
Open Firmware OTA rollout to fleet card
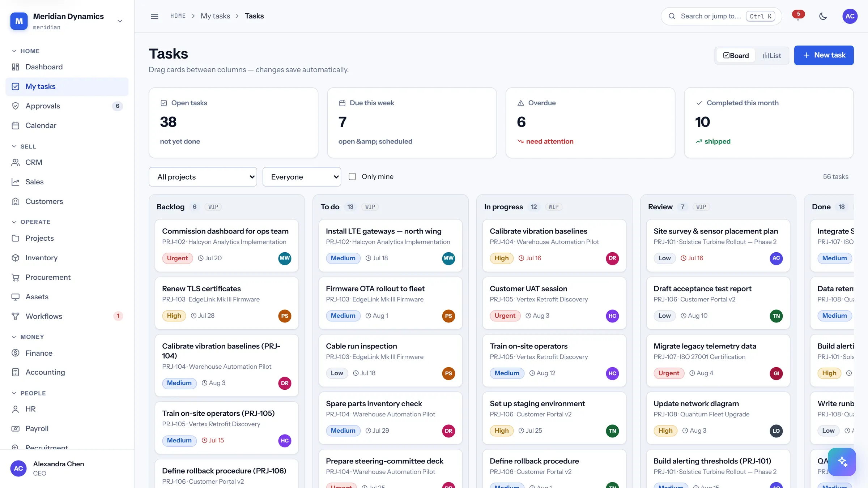tap(390, 303)
